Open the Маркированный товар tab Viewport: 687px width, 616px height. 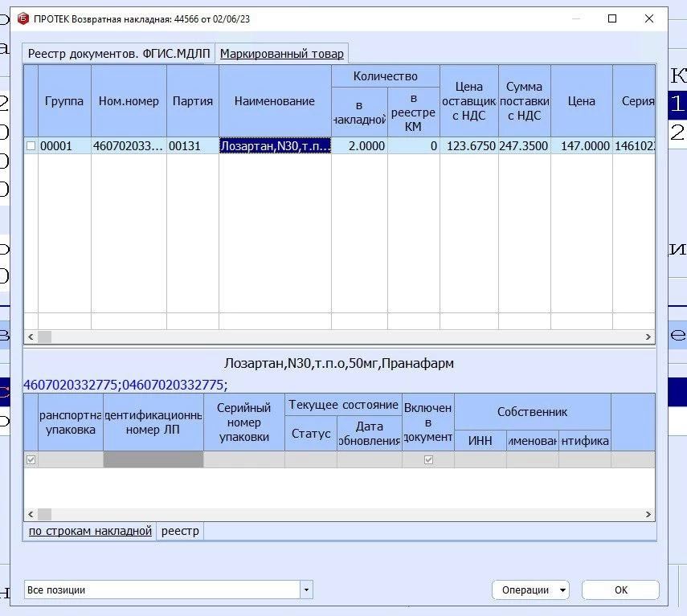282,54
